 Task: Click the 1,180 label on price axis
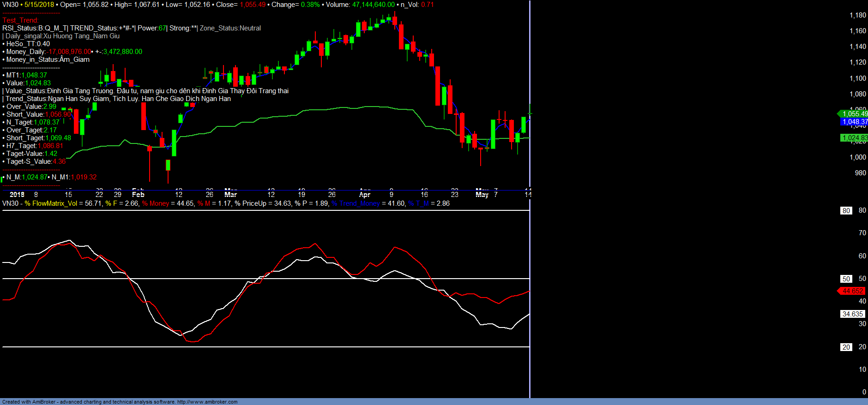(858, 15)
